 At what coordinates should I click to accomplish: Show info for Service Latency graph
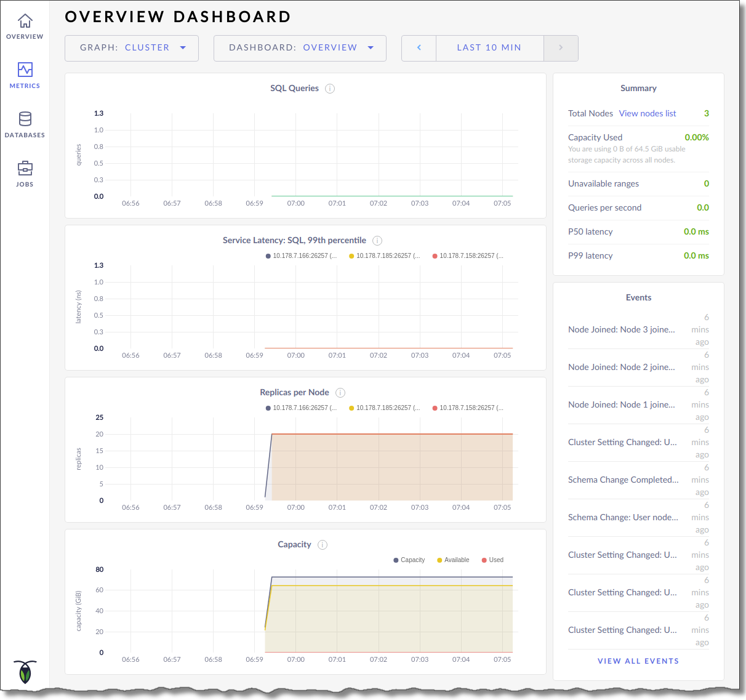(377, 241)
